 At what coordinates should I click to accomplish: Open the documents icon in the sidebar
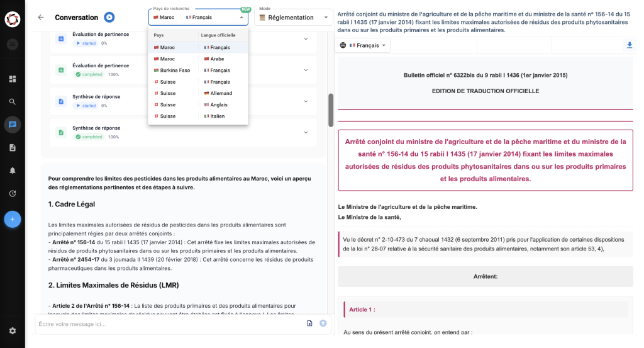click(x=12, y=147)
